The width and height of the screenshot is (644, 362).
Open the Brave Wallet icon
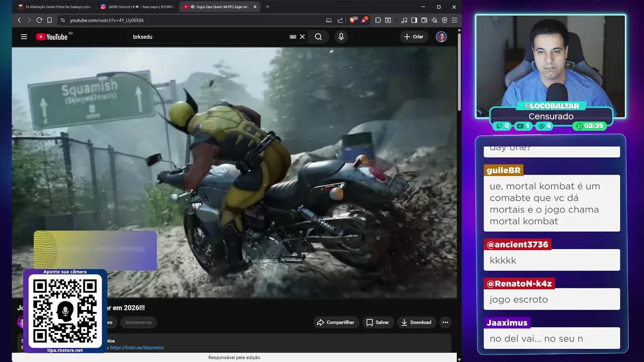tap(424, 20)
